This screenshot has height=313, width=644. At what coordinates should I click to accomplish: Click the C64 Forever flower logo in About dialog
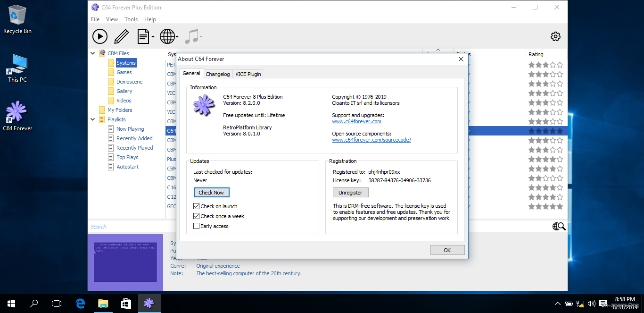(x=204, y=104)
